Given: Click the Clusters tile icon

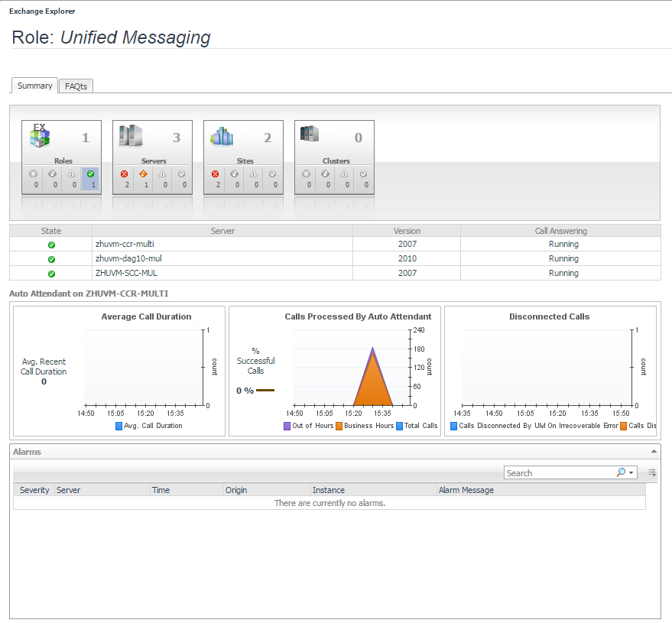Looking at the screenshot, I should pos(310,135).
